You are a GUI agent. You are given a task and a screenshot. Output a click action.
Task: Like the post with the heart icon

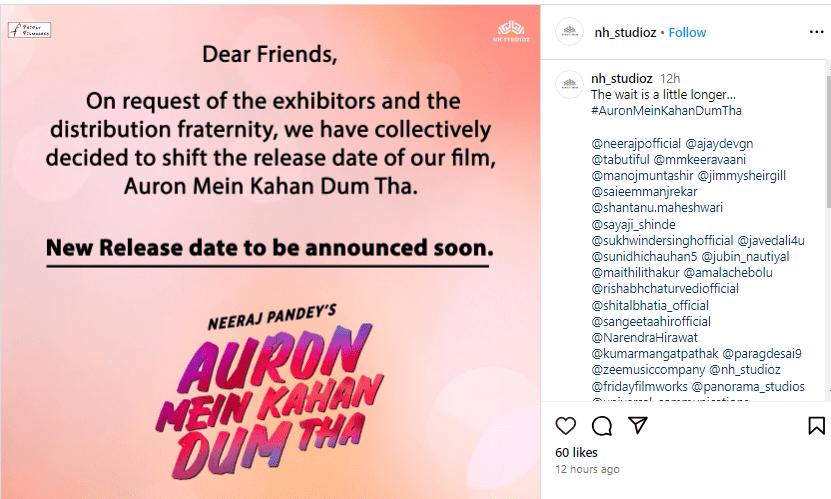click(x=565, y=425)
